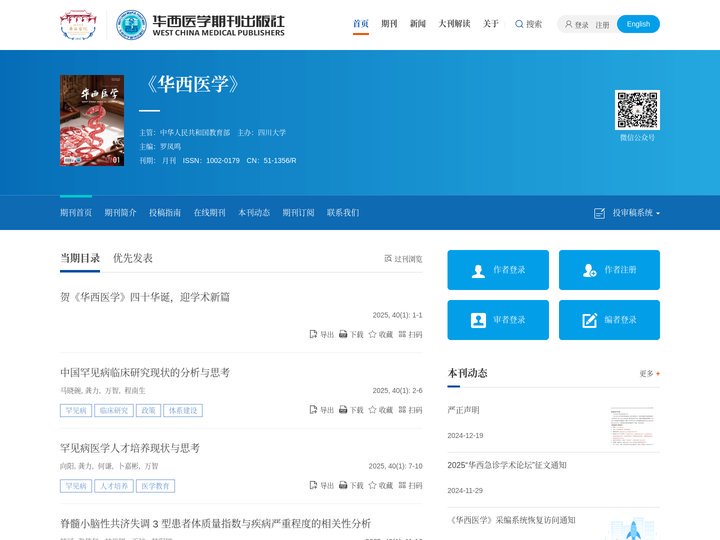Open the 新闻 top navigation item
The width and height of the screenshot is (720, 540).
[x=417, y=23]
